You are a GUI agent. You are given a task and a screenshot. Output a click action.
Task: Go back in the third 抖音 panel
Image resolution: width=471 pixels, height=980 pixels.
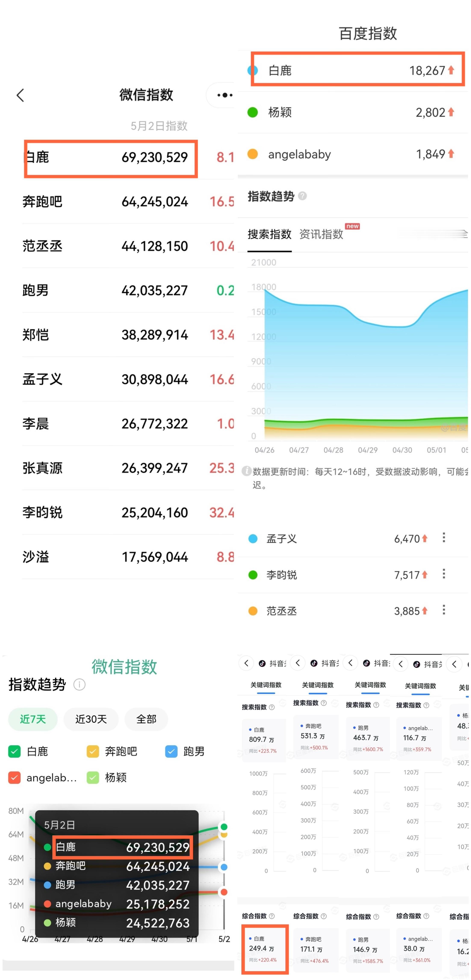(350, 663)
